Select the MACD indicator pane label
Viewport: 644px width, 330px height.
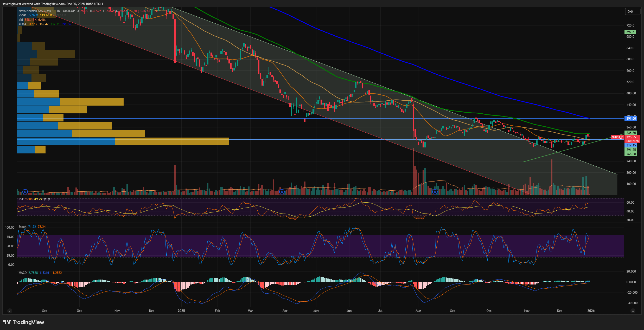22,273
